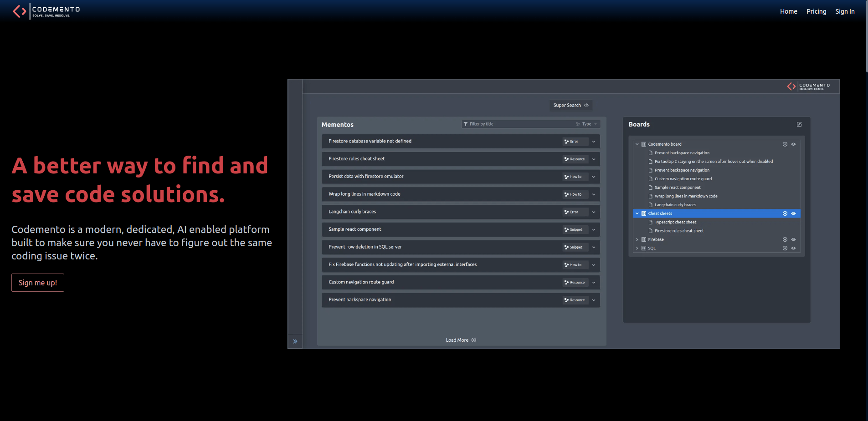
Task: Click the double-chevron sidebar expand icon
Action: pyautogui.click(x=295, y=341)
